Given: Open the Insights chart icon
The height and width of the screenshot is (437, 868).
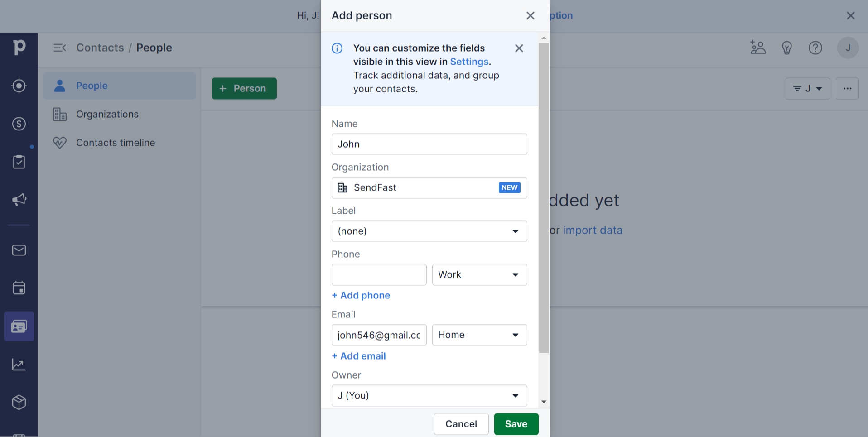Looking at the screenshot, I should 19,364.
